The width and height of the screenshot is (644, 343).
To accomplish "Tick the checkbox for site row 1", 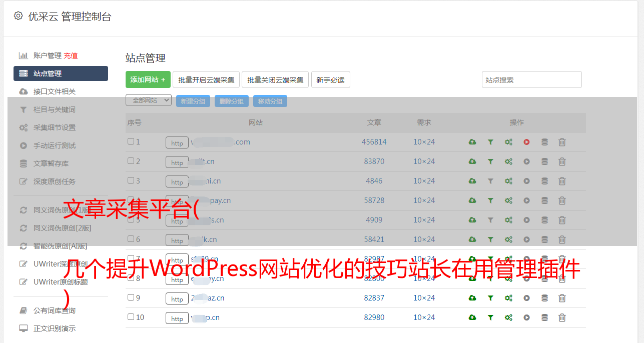I will (x=131, y=141).
